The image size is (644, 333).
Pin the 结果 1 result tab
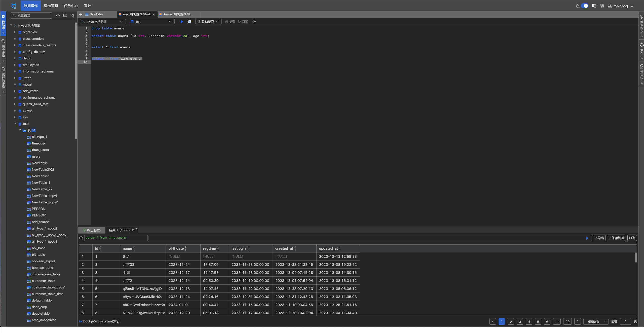(133, 230)
